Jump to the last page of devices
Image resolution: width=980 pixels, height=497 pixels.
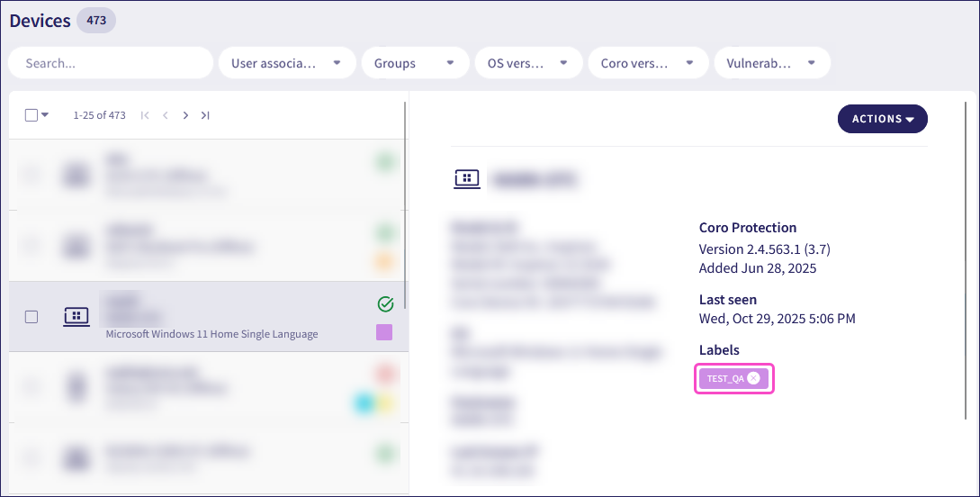205,115
